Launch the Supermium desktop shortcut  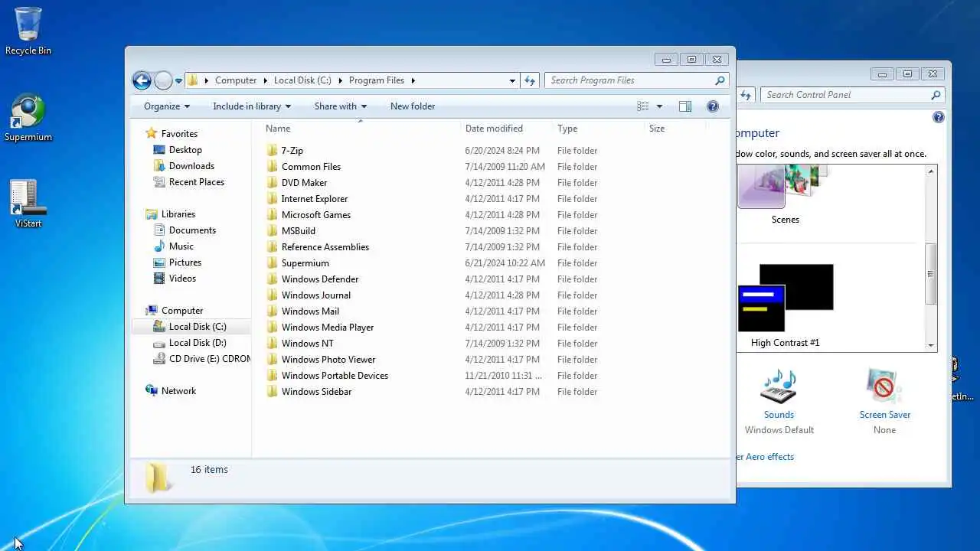28,117
